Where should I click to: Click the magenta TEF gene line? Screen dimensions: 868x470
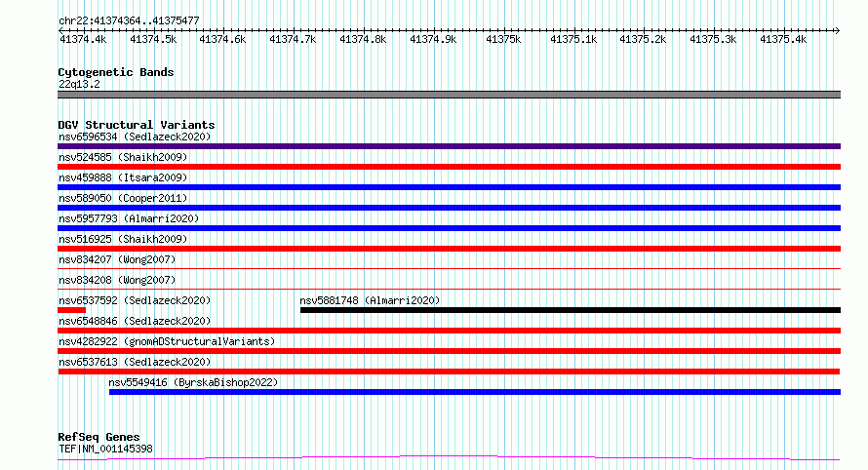(449, 458)
